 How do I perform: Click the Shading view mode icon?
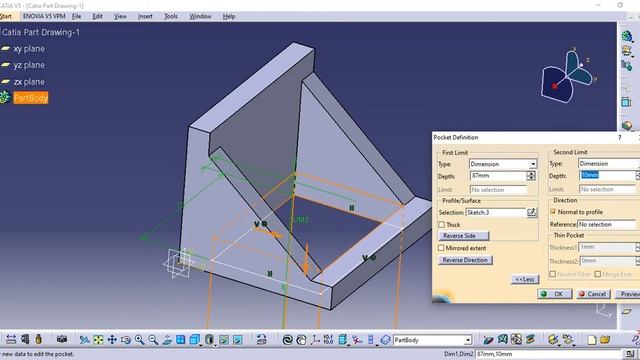[x=209, y=340]
